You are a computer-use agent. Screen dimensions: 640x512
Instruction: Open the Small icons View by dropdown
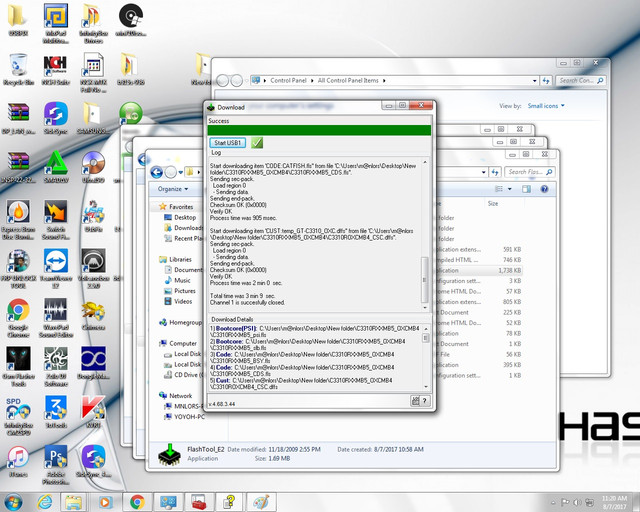click(546, 106)
